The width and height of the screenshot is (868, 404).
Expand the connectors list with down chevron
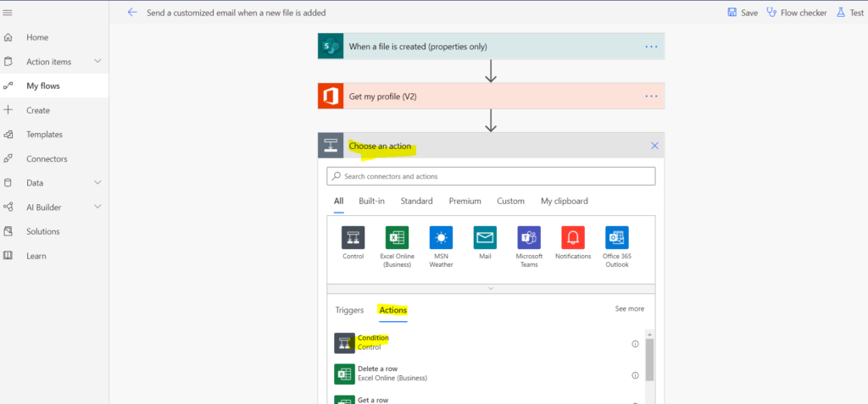(x=491, y=288)
